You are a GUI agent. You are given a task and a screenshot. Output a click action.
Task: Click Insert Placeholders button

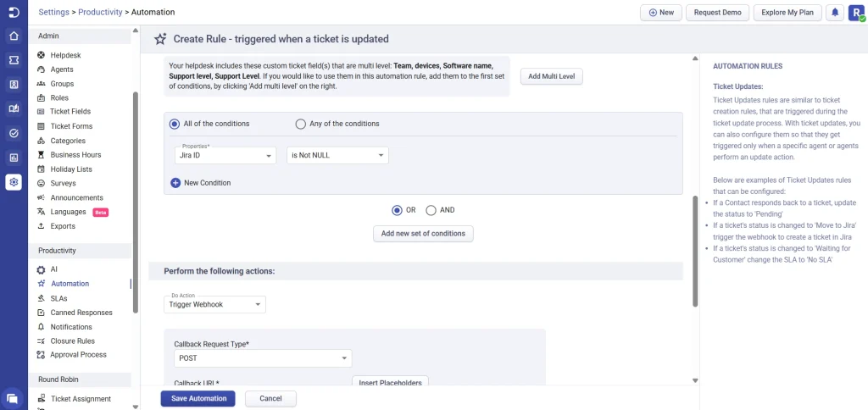tap(390, 382)
